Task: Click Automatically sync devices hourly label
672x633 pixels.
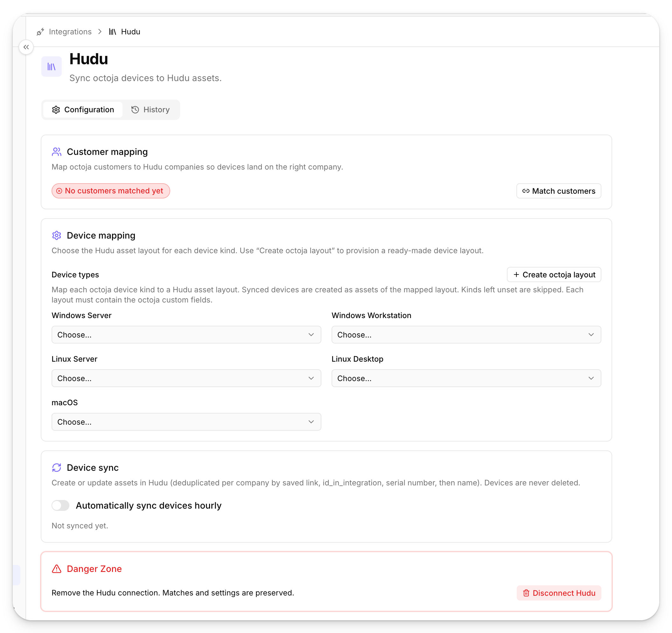Action: click(x=149, y=505)
